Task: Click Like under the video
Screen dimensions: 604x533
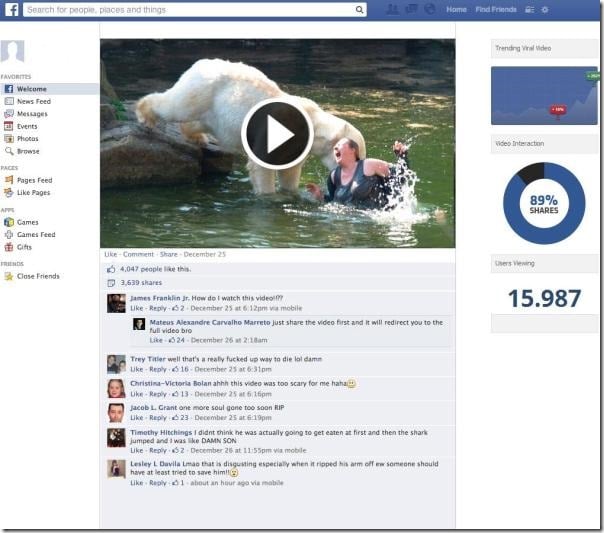Action: click(x=111, y=254)
